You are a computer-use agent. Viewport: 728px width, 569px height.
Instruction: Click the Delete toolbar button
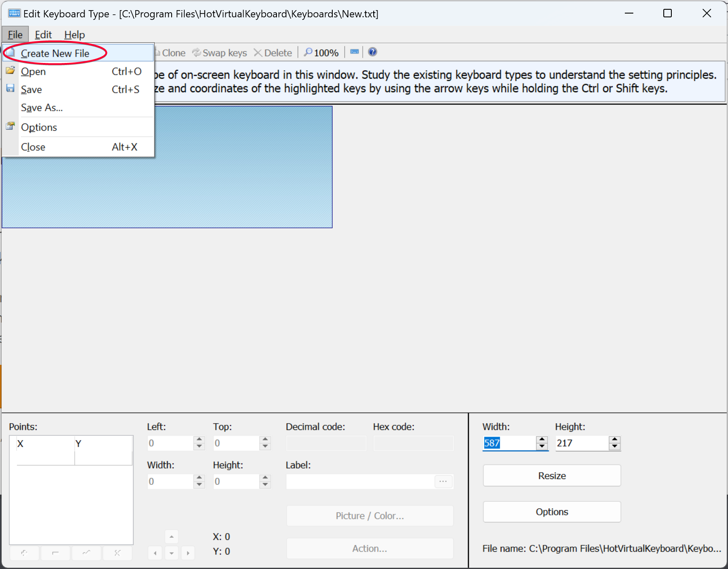click(273, 53)
